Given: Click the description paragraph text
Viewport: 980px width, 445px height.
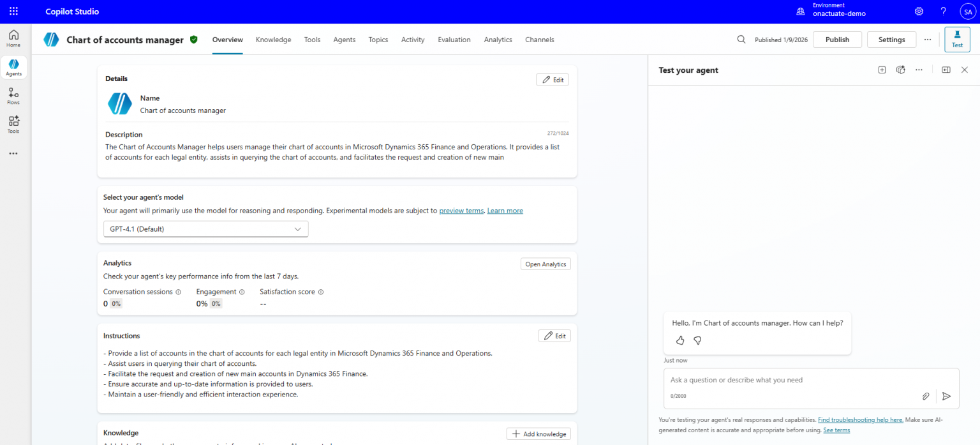Looking at the screenshot, I should click(x=332, y=152).
